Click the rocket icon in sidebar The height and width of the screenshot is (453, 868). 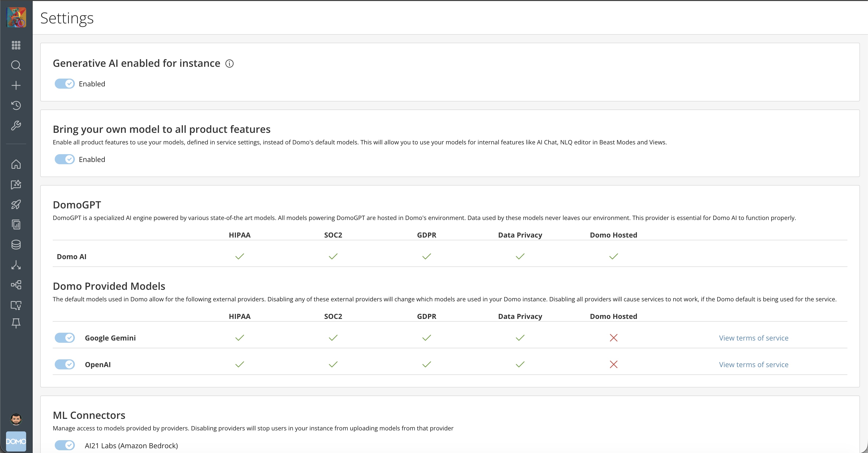point(16,204)
